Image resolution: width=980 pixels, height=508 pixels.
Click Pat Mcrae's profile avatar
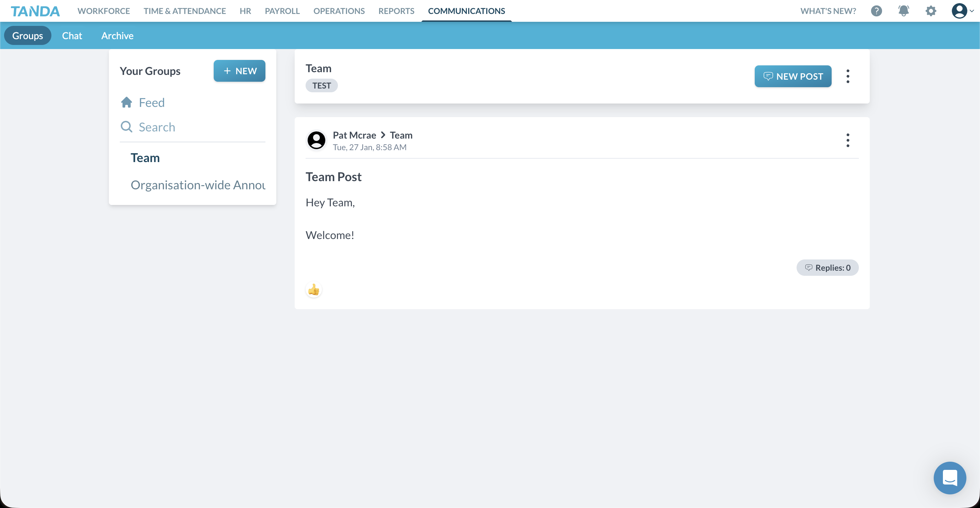pyautogui.click(x=316, y=140)
